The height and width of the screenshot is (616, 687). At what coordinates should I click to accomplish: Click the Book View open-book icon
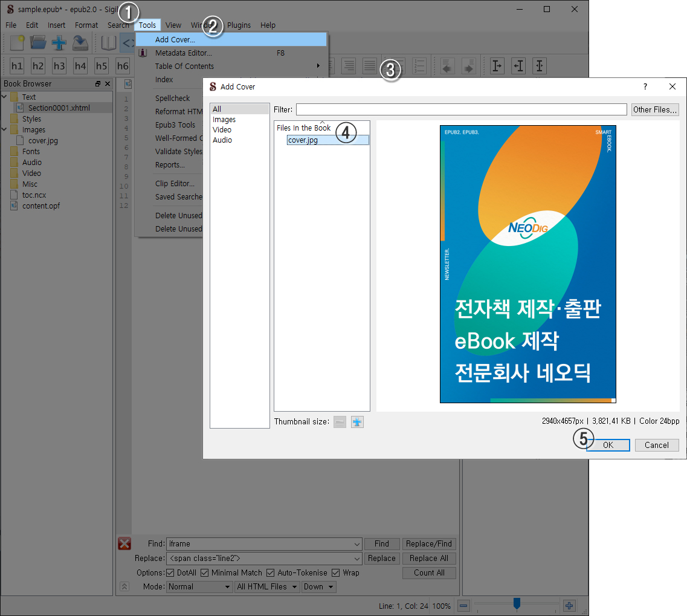108,43
